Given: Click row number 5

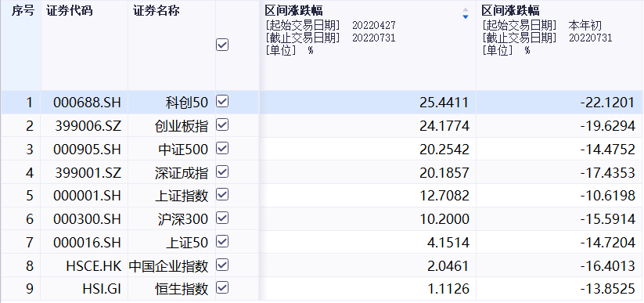Looking at the screenshot, I should click(x=30, y=196).
